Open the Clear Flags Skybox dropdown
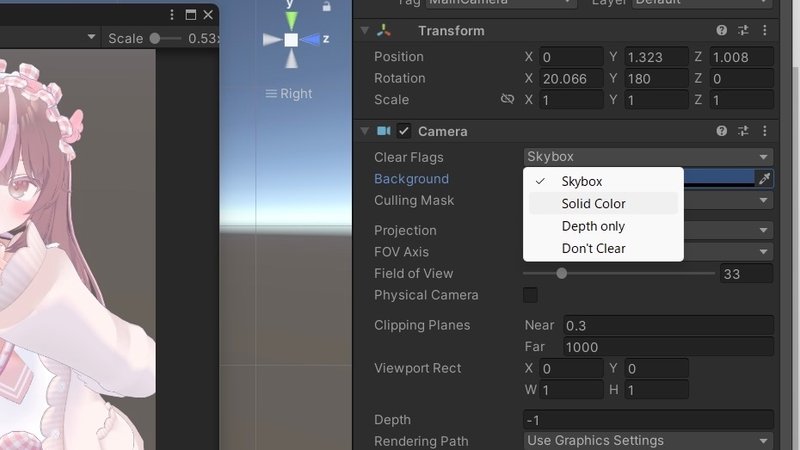Screen dimensions: 800x450 (x=648, y=157)
